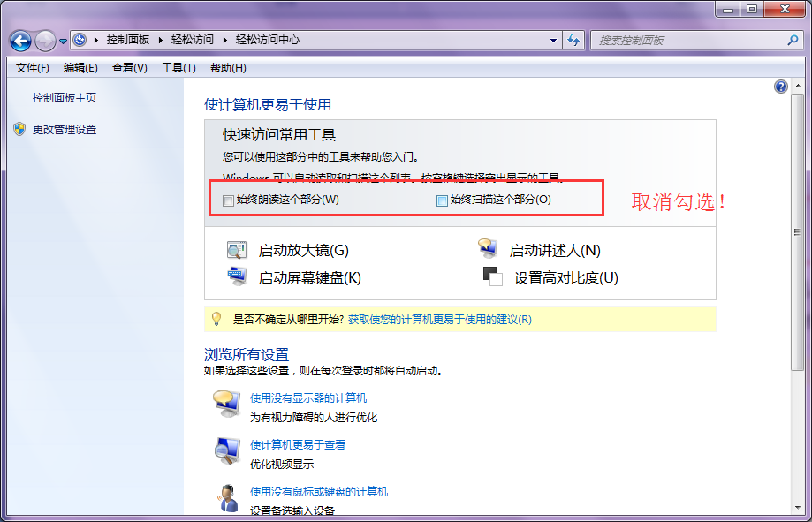The width and height of the screenshot is (812, 522).
Task: Expand the arrow after 轻松访问 breadcrumb
Action: tap(224, 40)
